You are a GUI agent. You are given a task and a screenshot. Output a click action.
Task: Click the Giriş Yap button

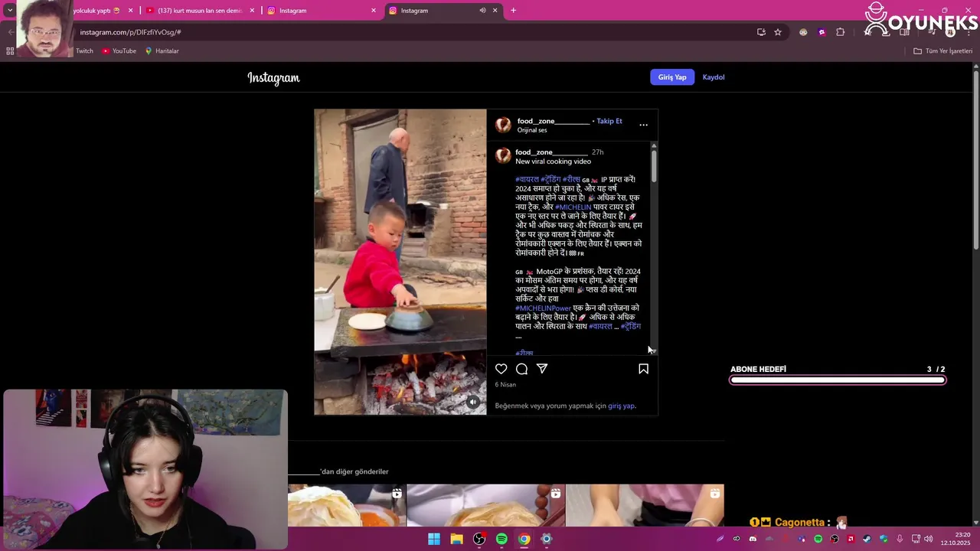pos(672,77)
